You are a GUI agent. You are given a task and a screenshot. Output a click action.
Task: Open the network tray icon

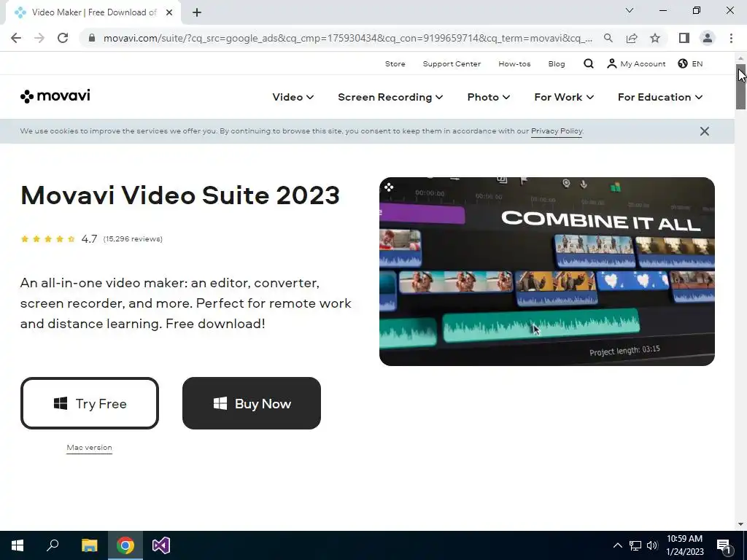pyautogui.click(x=635, y=545)
